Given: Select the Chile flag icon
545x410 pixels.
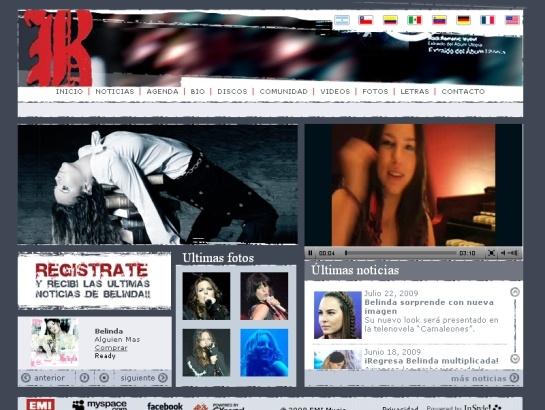Looking at the screenshot, I should (366, 20).
